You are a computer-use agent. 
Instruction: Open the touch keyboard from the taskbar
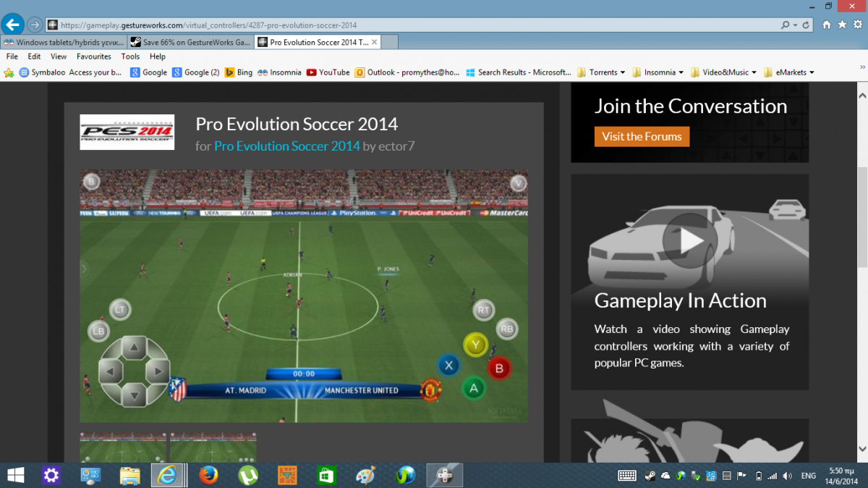(627, 476)
